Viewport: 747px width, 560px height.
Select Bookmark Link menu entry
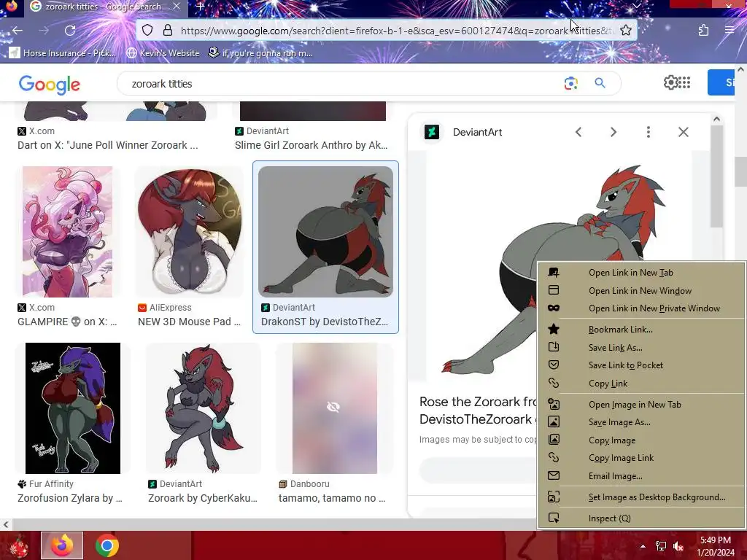pyautogui.click(x=620, y=329)
